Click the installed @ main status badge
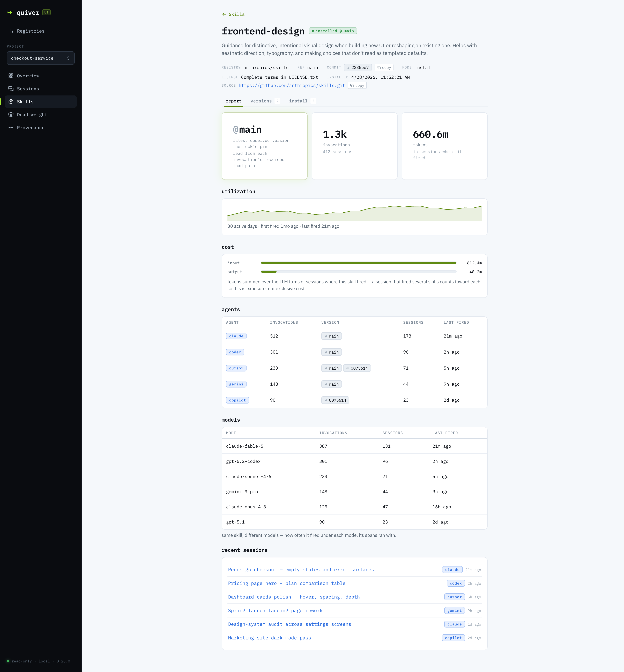This screenshot has height=672, width=624. (333, 31)
